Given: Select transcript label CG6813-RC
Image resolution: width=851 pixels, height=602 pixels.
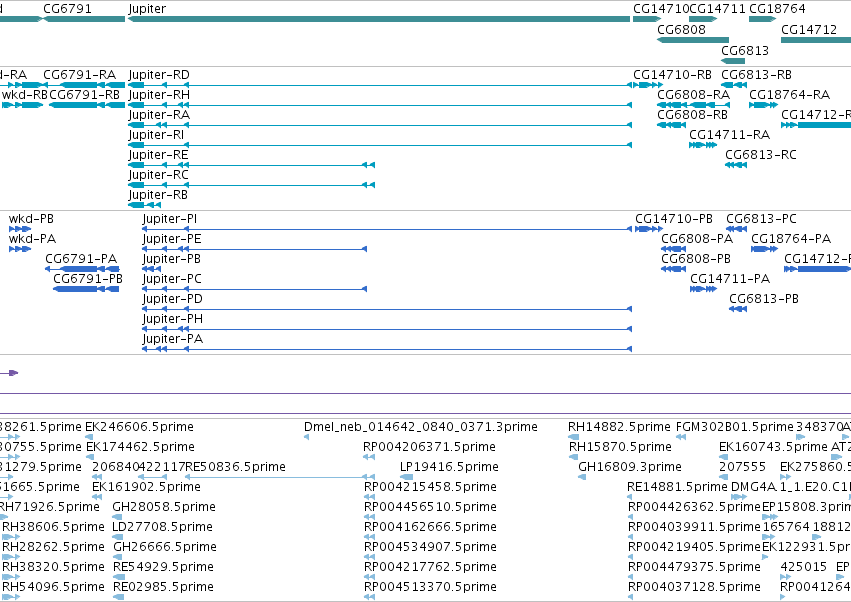Looking at the screenshot, I should pos(761,155).
